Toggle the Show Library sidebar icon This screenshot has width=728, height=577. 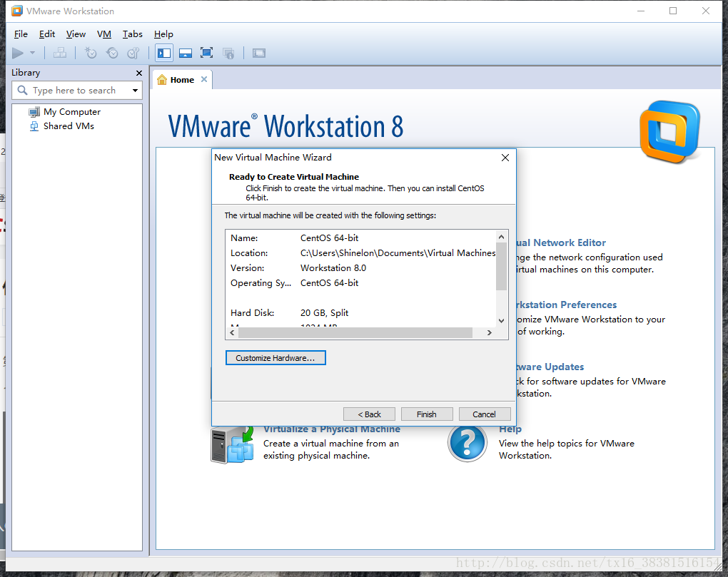coord(164,53)
